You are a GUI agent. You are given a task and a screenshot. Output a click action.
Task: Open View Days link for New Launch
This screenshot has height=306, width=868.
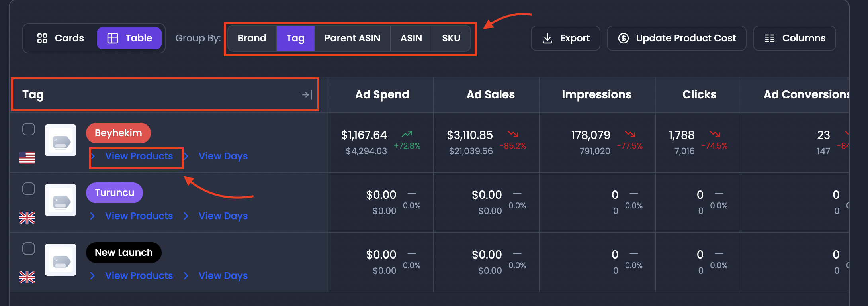(223, 276)
